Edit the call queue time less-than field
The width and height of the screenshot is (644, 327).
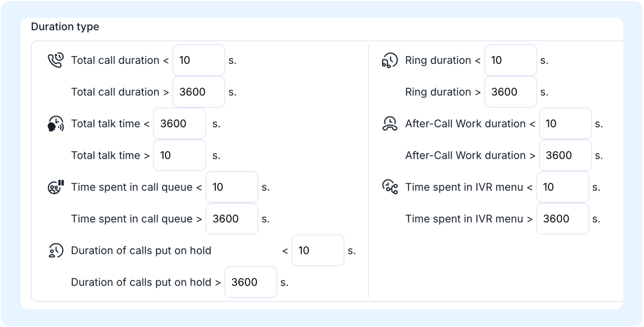(232, 187)
